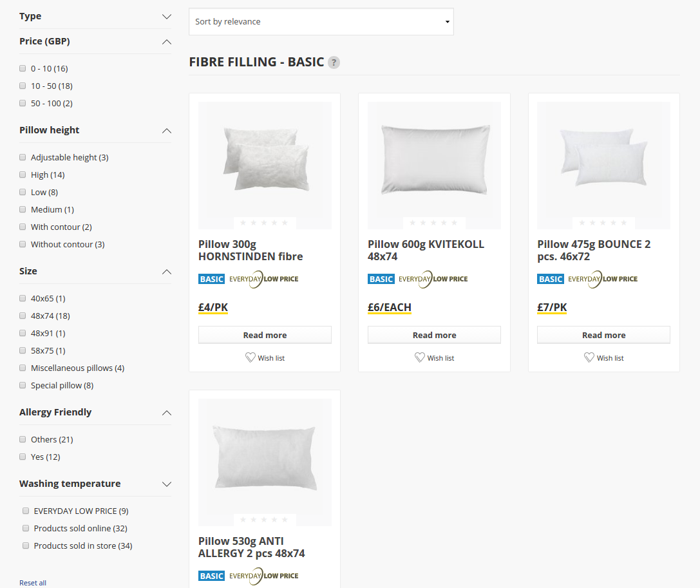Screen dimensions: 700x588
Task: Open Pillow 475g BOUNCE 2 pcs. title
Action: pos(594,251)
